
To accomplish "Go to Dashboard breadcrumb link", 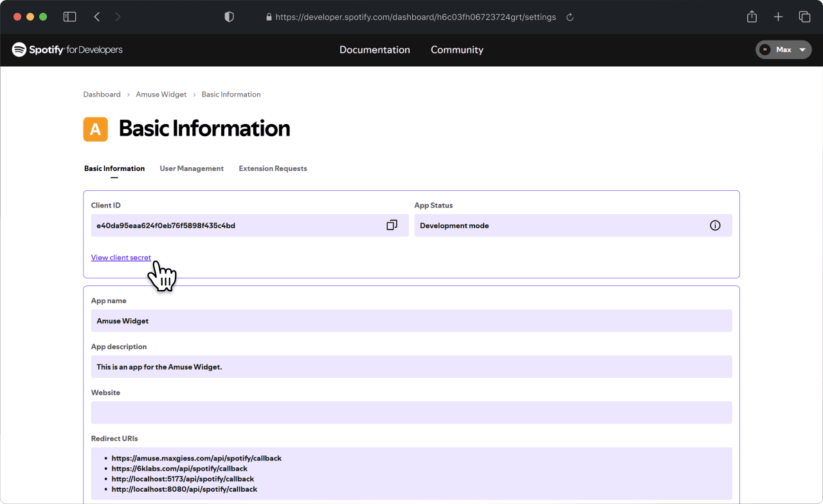I will point(102,94).
